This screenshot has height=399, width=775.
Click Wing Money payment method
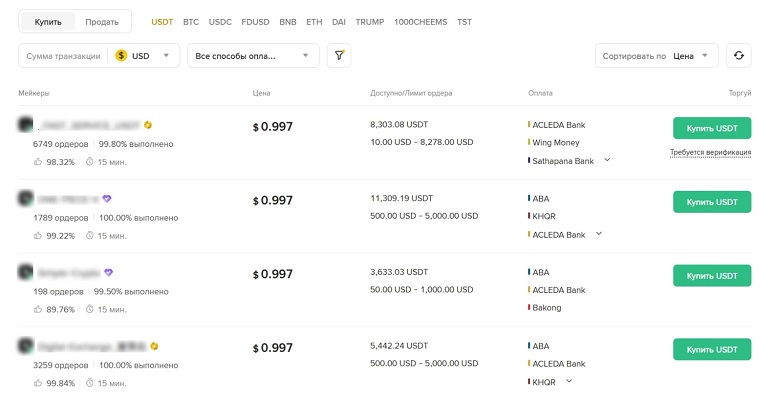point(556,142)
